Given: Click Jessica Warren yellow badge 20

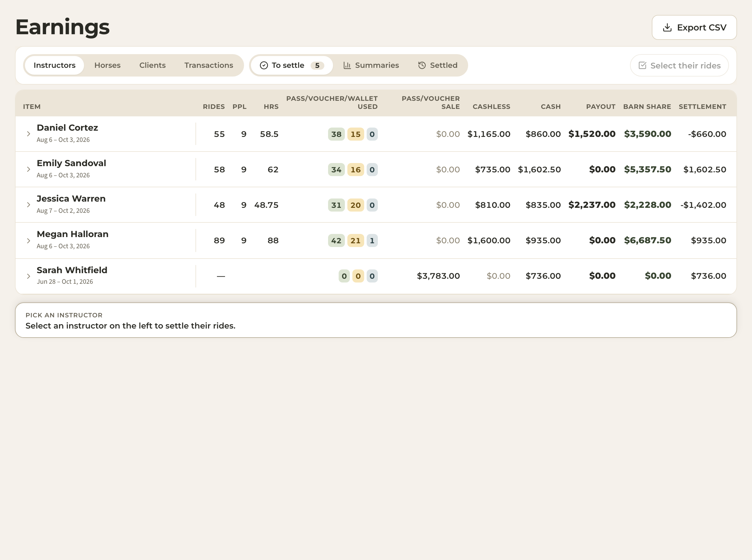Looking at the screenshot, I should (x=356, y=205).
